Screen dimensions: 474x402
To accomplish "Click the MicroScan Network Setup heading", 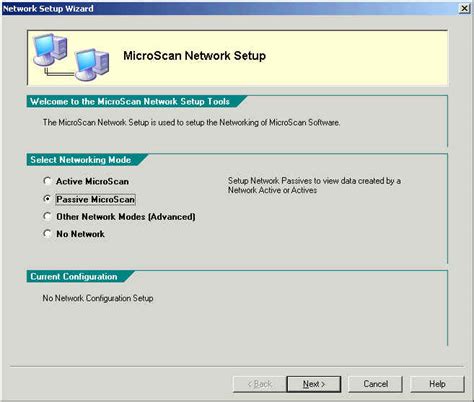I will click(195, 56).
